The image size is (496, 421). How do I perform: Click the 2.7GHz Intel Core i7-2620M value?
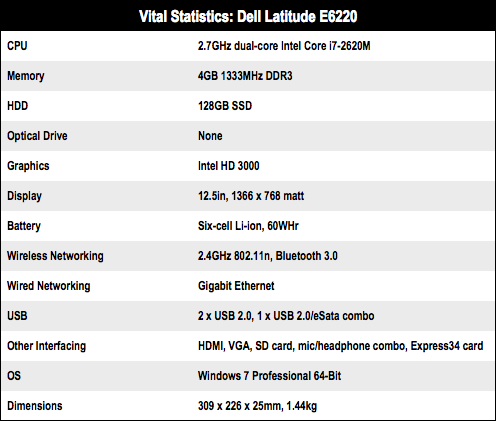(284, 46)
